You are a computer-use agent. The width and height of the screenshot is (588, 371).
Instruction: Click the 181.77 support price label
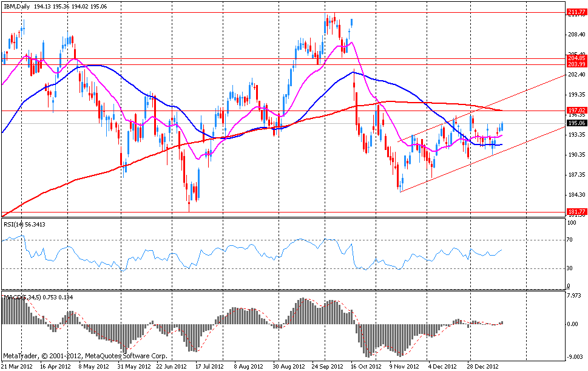576,212
